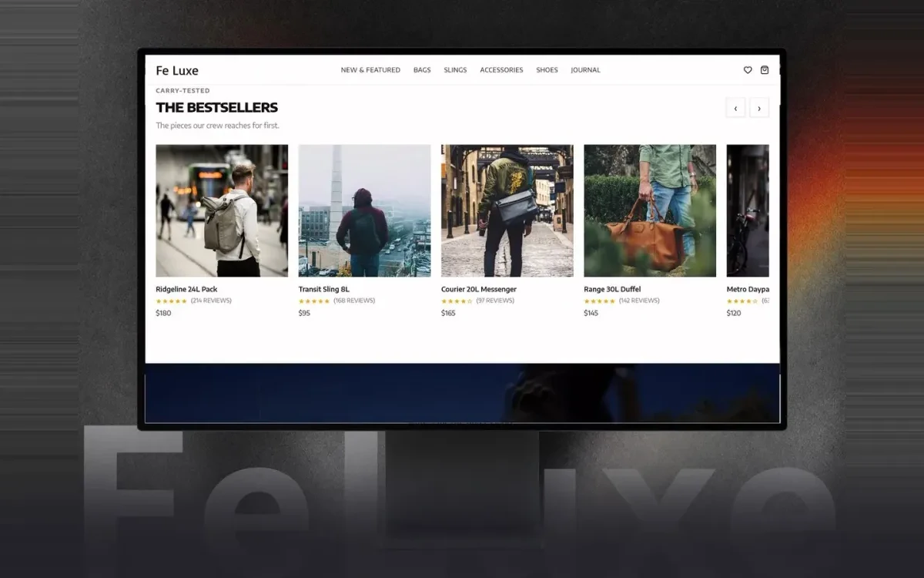Screen dimensions: 924x578
Task: Click the "(168 REVIEWS)" text
Action: coord(354,301)
